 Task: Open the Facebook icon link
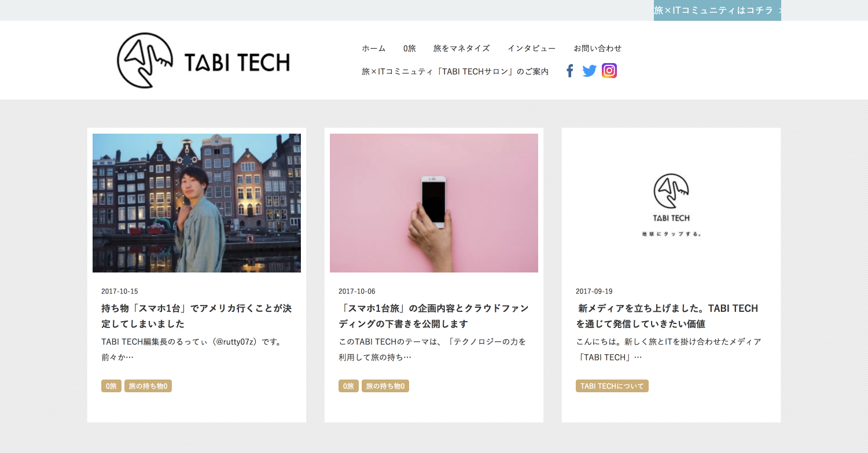[x=570, y=71]
